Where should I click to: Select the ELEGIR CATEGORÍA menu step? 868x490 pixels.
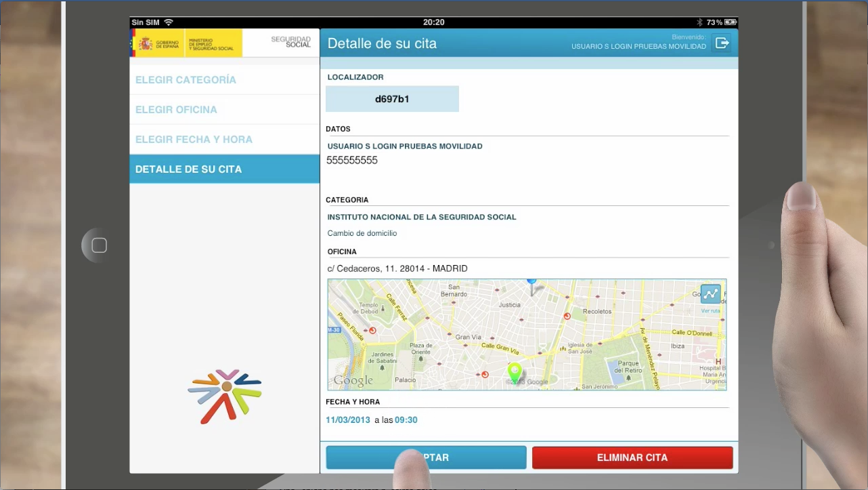[224, 80]
